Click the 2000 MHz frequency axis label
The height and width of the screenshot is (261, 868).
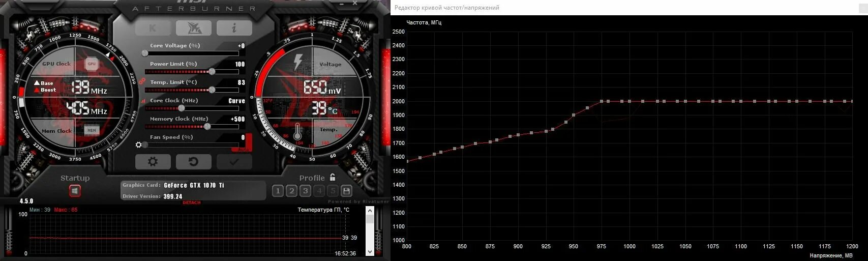399,101
